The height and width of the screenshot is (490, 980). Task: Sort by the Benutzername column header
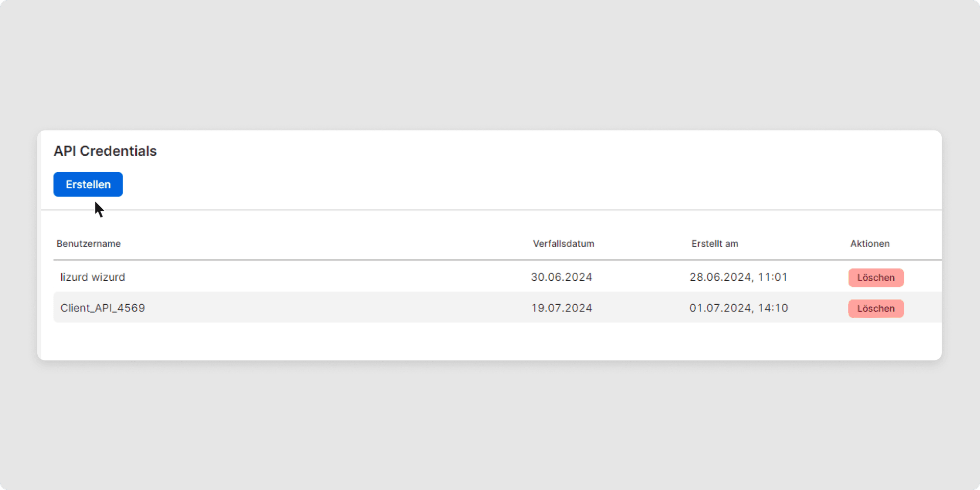click(88, 244)
